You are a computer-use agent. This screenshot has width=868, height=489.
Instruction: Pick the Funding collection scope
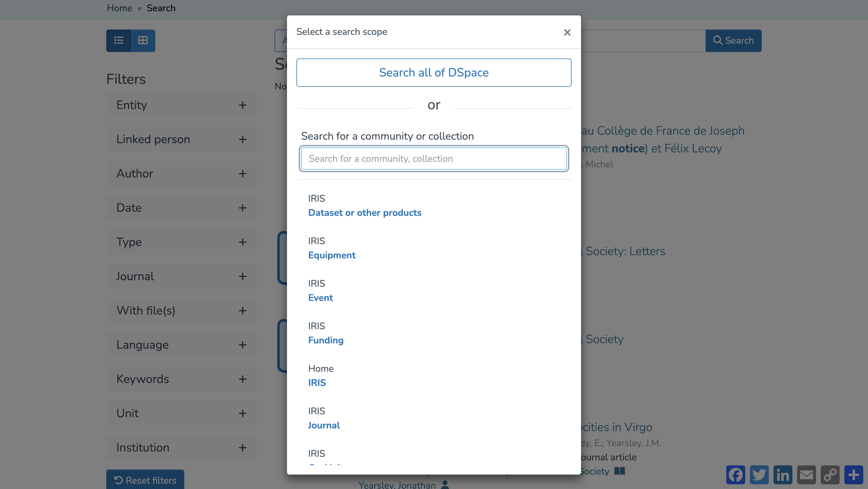click(325, 340)
